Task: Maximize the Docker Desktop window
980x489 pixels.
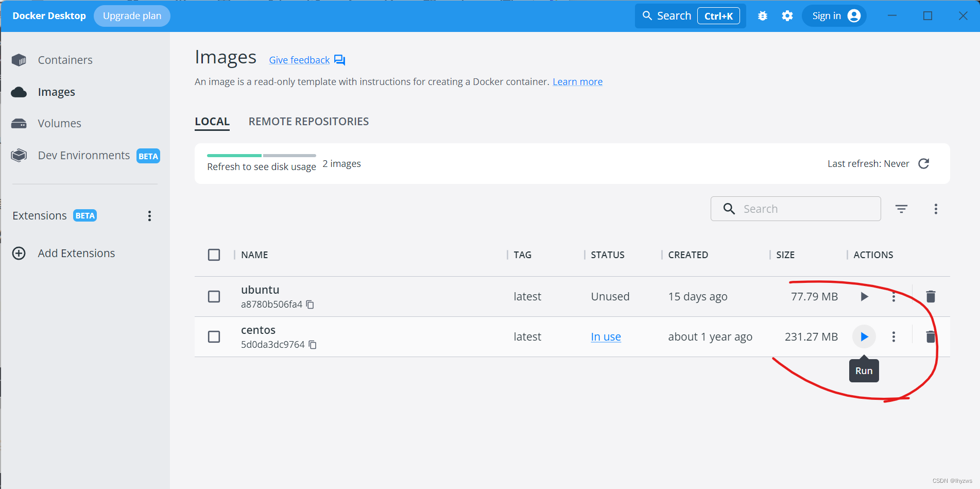Action: (927, 16)
